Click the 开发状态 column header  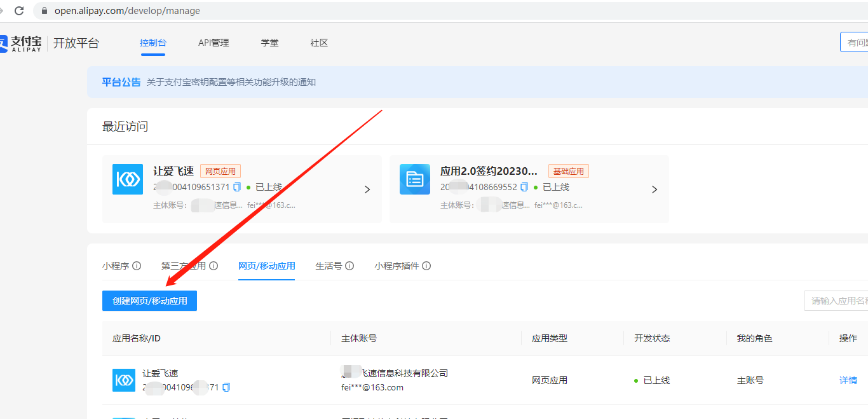point(652,338)
